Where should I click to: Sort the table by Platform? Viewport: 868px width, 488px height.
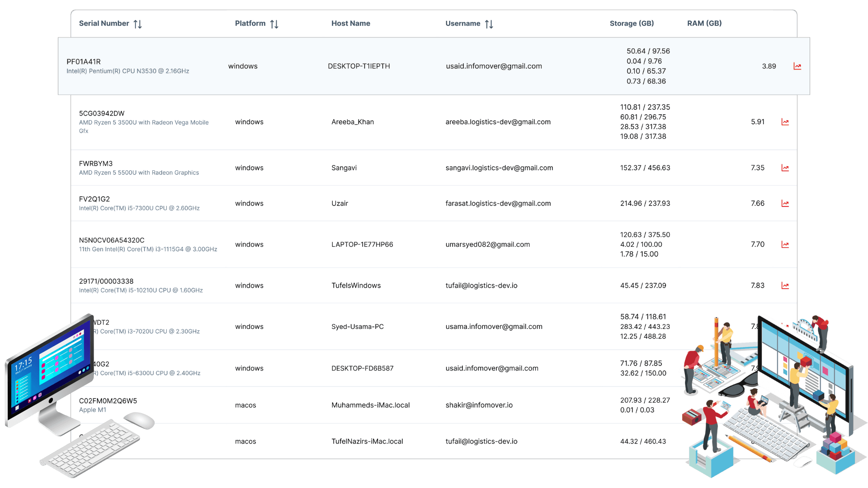click(274, 24)
